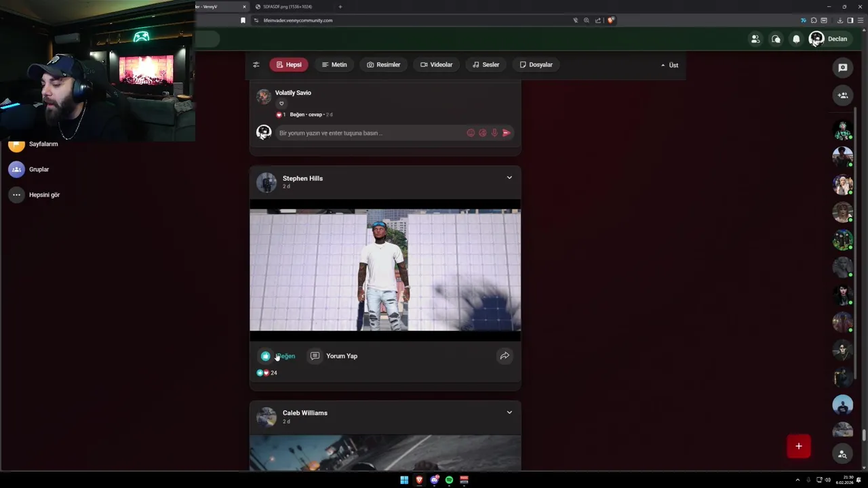The height and width of the screenshot is (488, 868).
Task: Open Spotify from the taskbar
Action: (449, 480)
